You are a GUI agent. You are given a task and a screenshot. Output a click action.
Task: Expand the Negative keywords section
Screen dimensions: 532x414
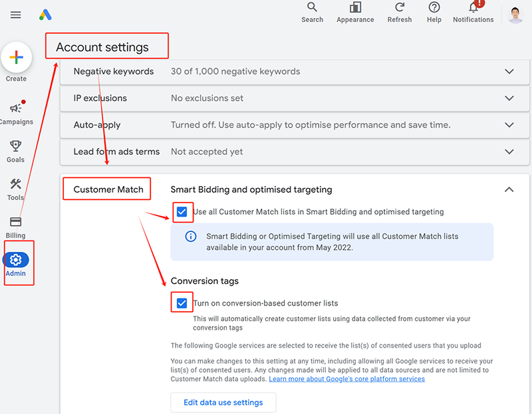[x=509, y=71]
